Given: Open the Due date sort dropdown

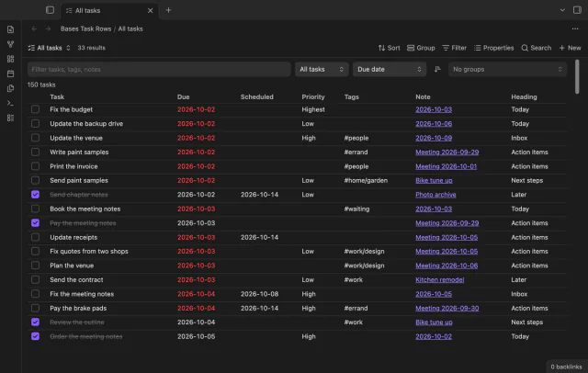Looking at the screenshot, I should tap(390, 69).
